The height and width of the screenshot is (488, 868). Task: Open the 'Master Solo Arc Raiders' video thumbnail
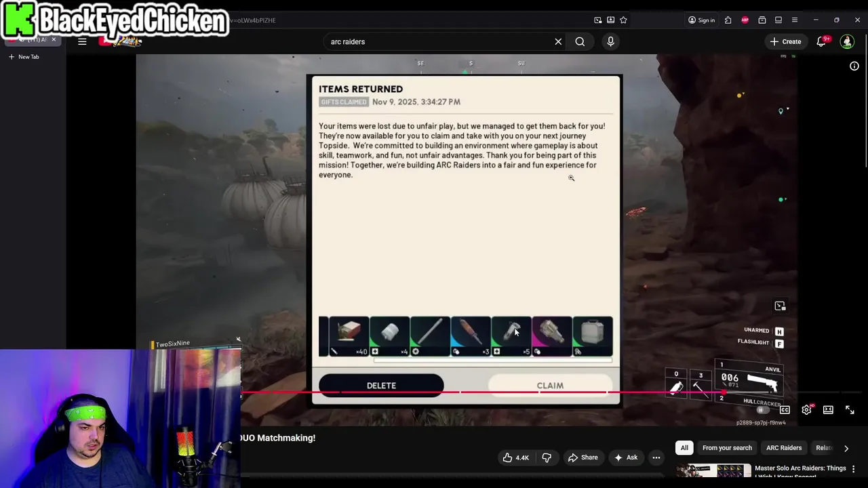714,470
